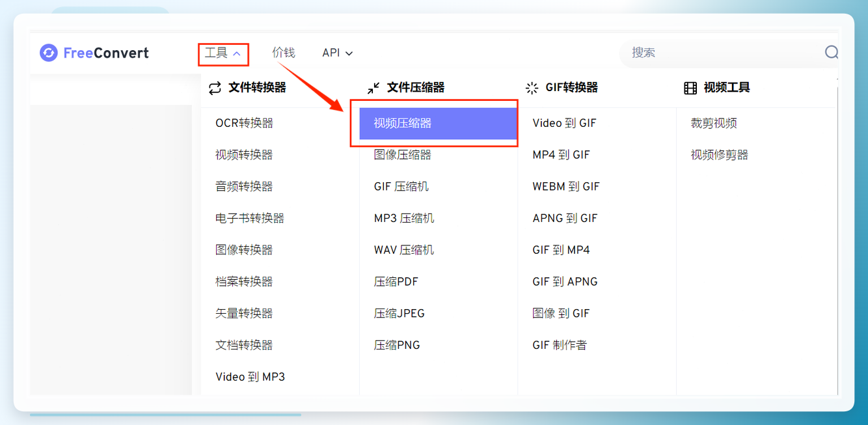Choose 矢量转换器
The height and width of the screenshot is (425, 868).
244,314
